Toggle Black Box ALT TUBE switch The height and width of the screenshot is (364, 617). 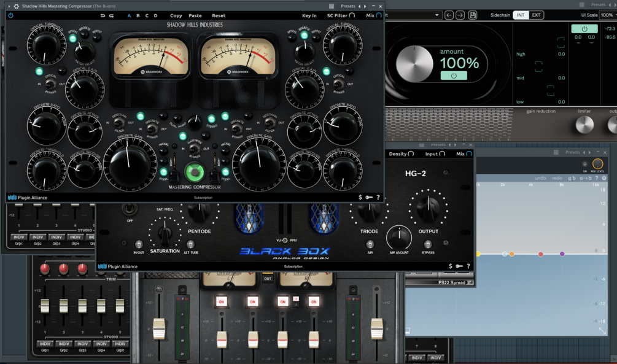click(190, 244)
